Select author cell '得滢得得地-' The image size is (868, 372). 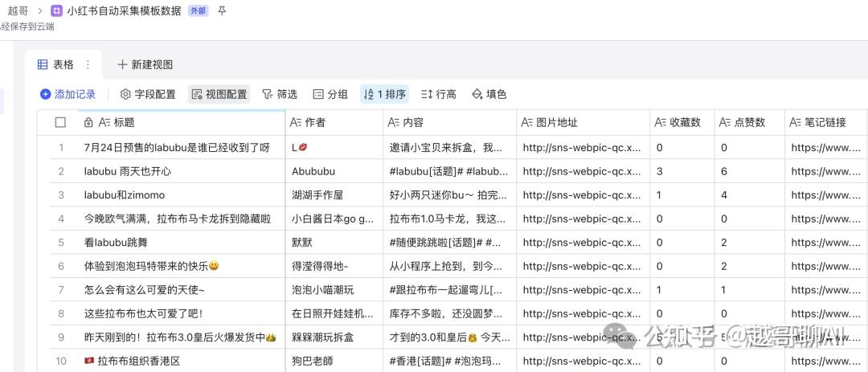point(334,266)
